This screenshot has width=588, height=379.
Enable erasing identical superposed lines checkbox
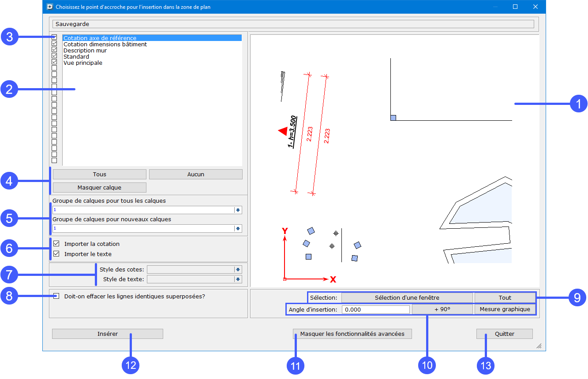coord(56,296)
